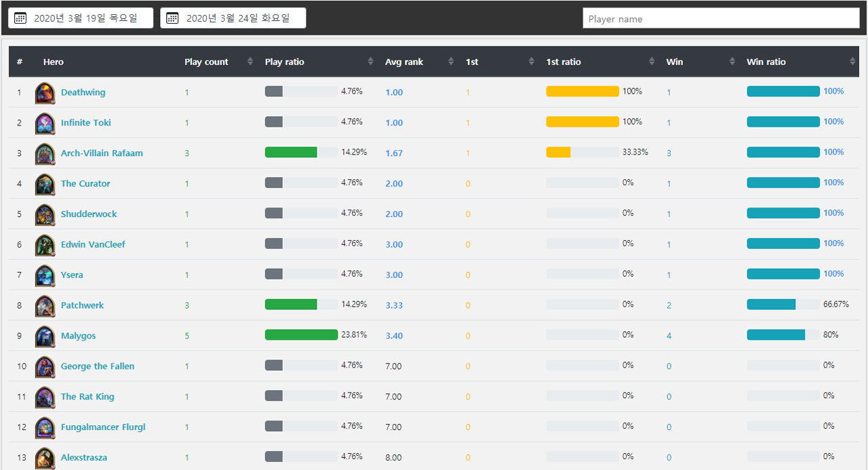The image size is (868, 470).
Task: Sort by the 1st ratio header
Action: click(x=564, y=62)
